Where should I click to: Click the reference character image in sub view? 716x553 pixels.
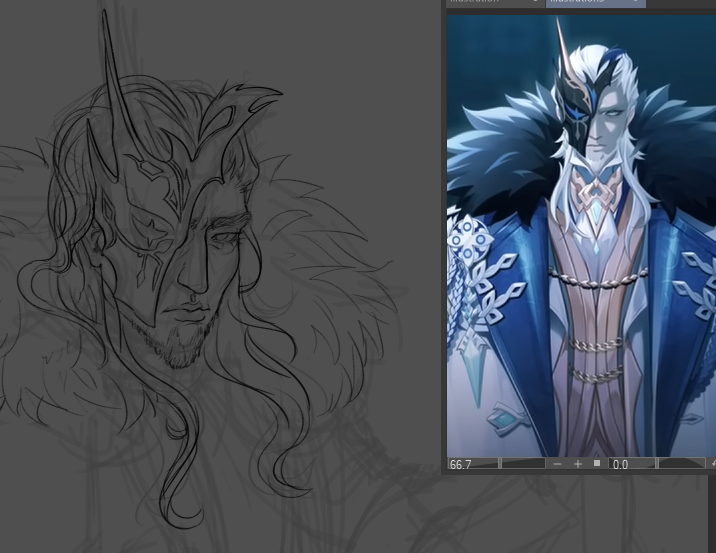(581, 236)
